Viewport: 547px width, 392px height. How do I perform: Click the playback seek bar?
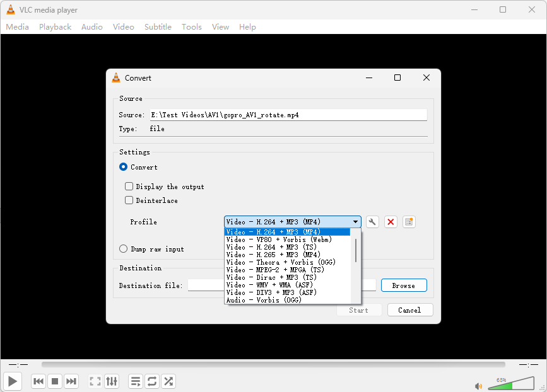[273, 365]
